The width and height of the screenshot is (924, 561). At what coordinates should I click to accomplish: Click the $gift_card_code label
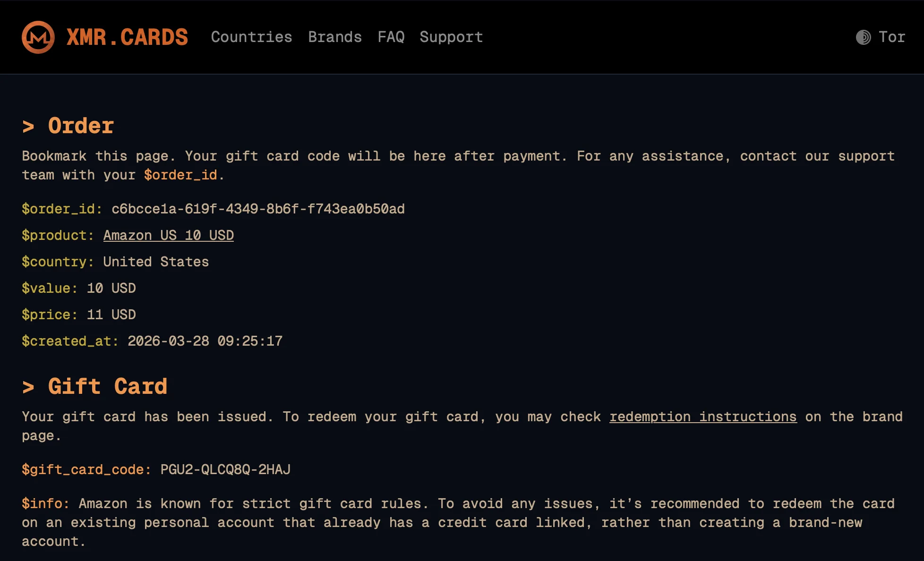pos(86,469)
